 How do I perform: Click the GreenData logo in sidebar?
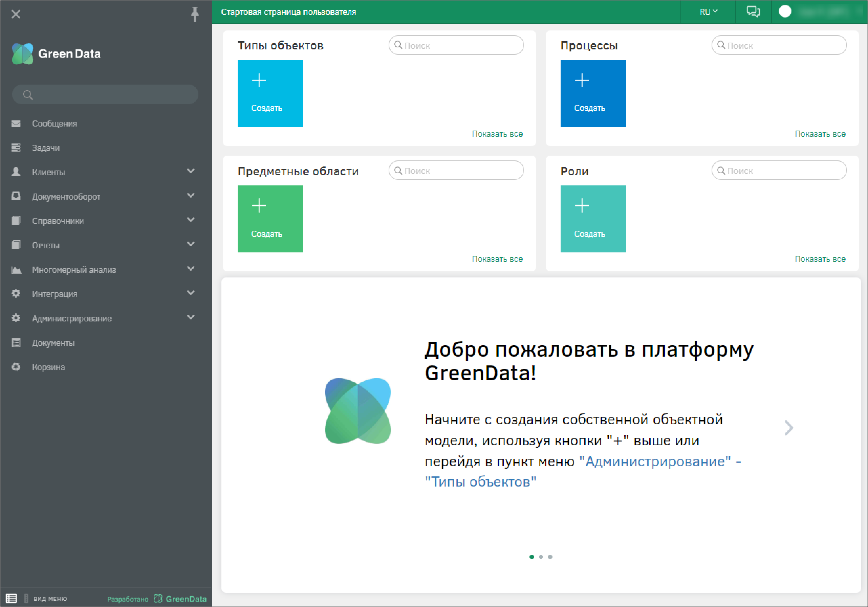pos(56,54)
